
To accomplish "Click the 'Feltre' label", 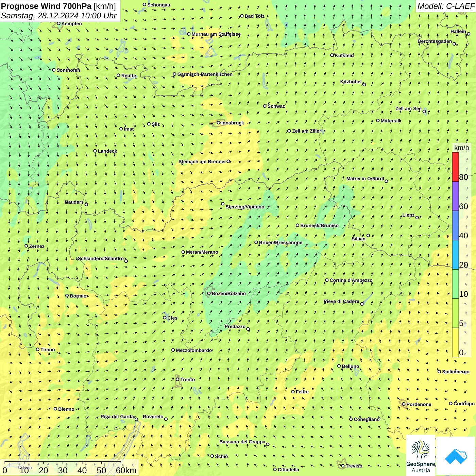I will pyautogui.click(x=302, y=392).
